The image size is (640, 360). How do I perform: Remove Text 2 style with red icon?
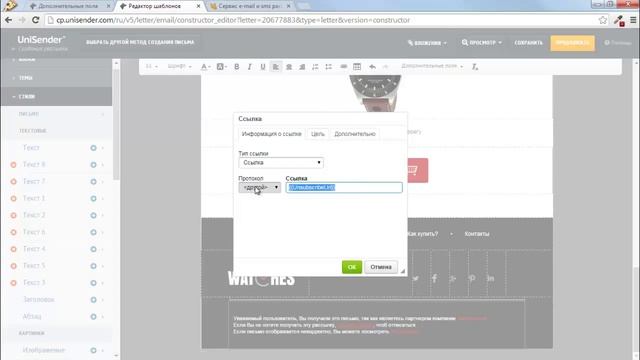[x=13, y=215]
